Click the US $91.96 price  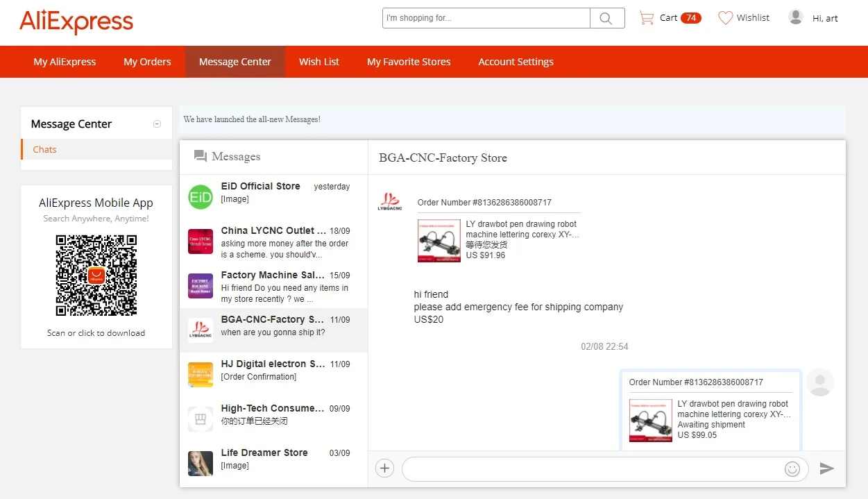pyautogui.click(x=486, y=255)
